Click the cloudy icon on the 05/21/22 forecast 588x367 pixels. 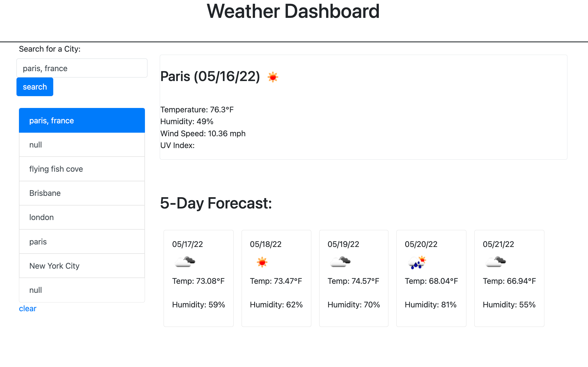495,262
